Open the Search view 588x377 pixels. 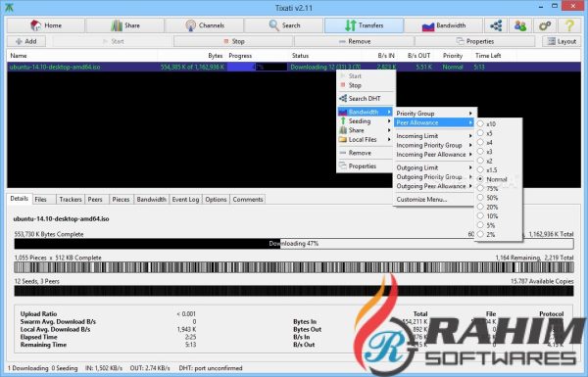[x=284, y=25]
